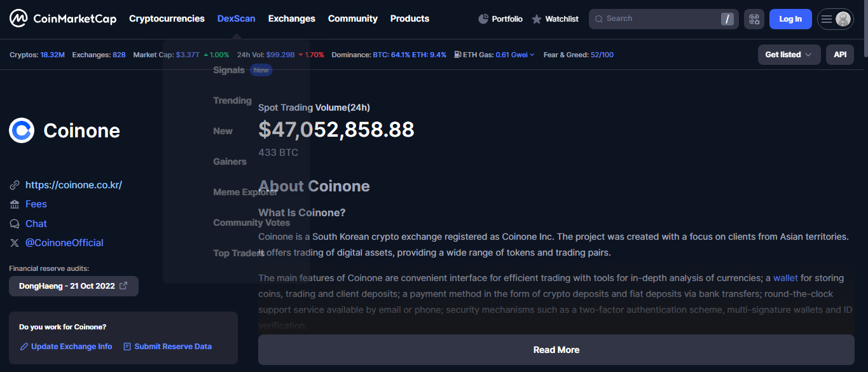Viewport: 868px width, 372px height.
Task: Select Signals from the DexScan dropdown
Action: [229, 70]
